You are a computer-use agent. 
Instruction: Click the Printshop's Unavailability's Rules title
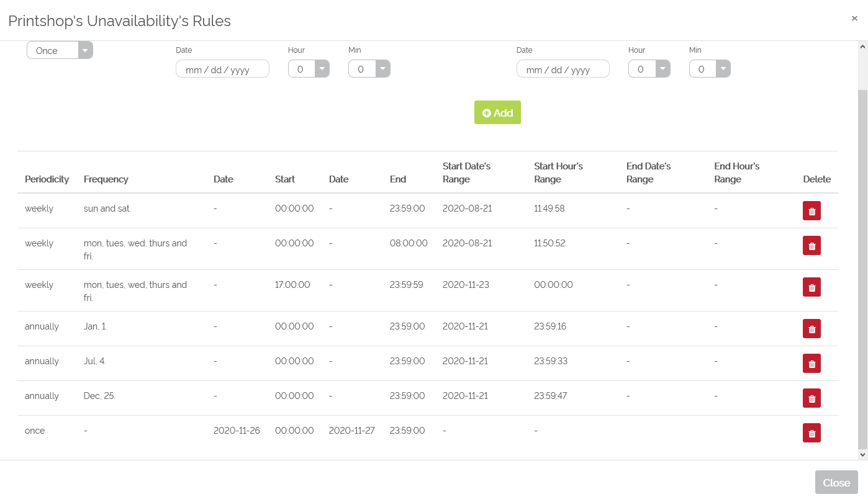pyautogui.click(x=119, y=21)
